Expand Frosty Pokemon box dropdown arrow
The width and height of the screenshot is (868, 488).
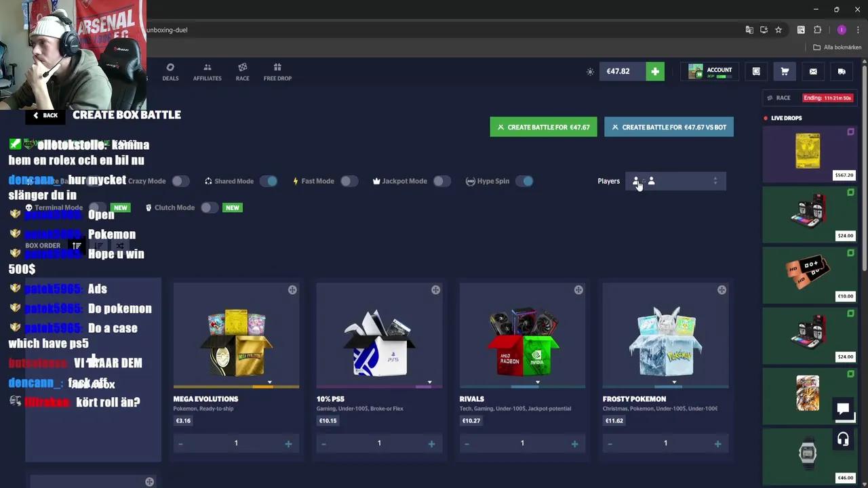pyautogui.click(x=673, y=382)
